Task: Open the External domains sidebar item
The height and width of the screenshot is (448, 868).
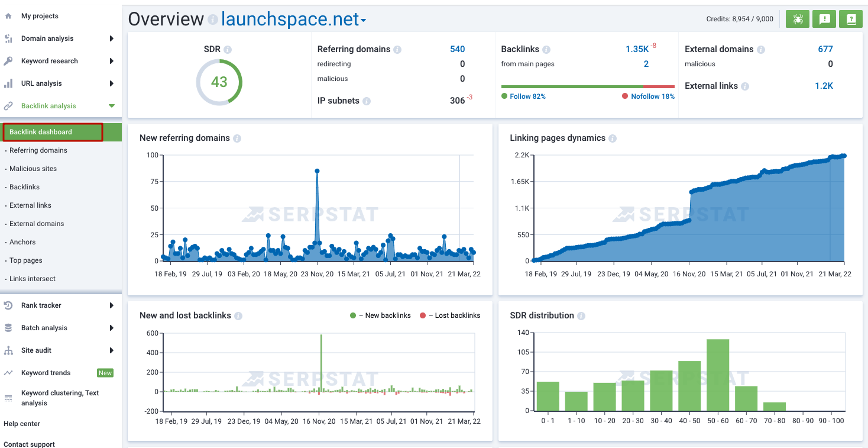Action: pos(37,224)
